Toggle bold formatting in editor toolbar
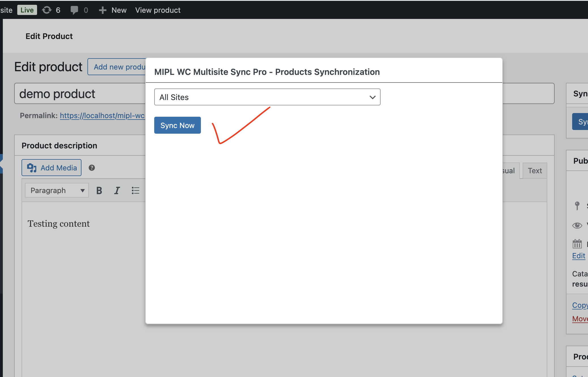Viewport: 588px width, 377px height. click(99, 190)
